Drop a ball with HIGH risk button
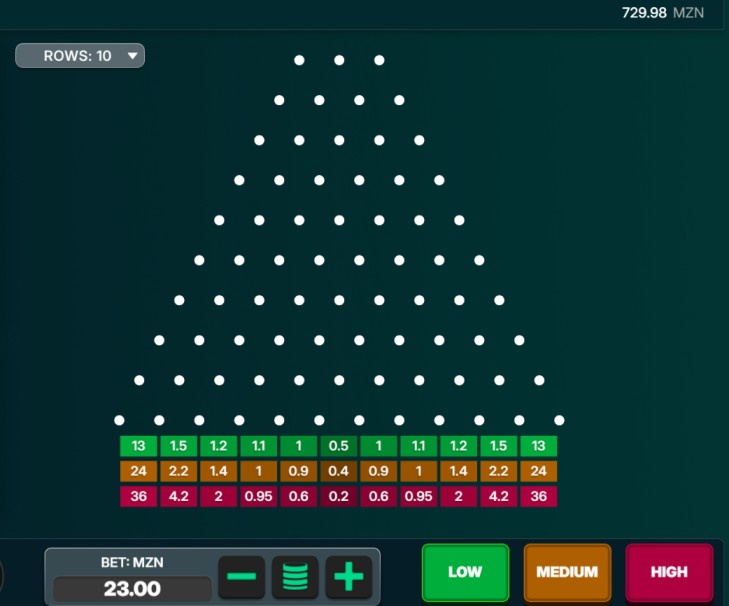729x606 pixels. tap(669, 572)
